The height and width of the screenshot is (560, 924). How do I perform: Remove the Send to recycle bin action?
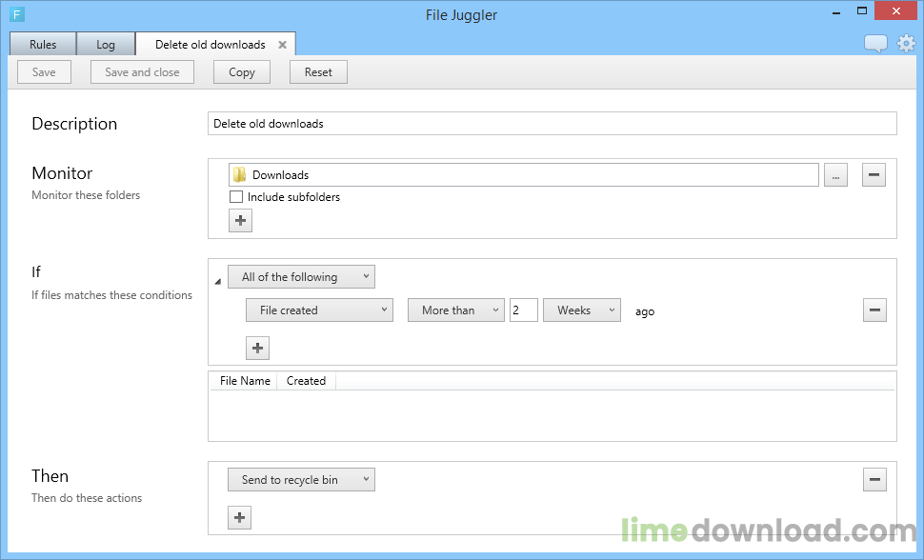[x=874, y=479]
